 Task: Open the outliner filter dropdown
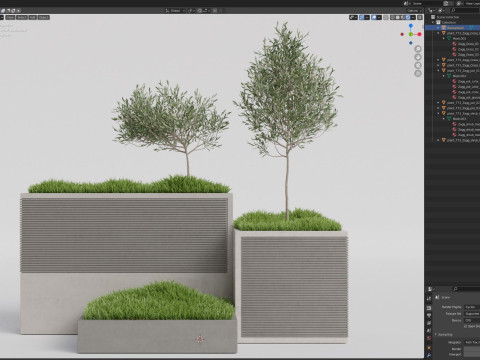click(x=442, y=11)
